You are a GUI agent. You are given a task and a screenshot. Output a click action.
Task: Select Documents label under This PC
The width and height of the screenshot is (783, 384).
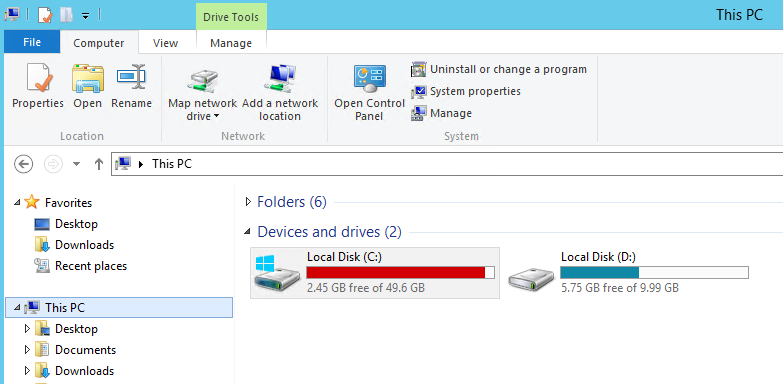[85, 350]
